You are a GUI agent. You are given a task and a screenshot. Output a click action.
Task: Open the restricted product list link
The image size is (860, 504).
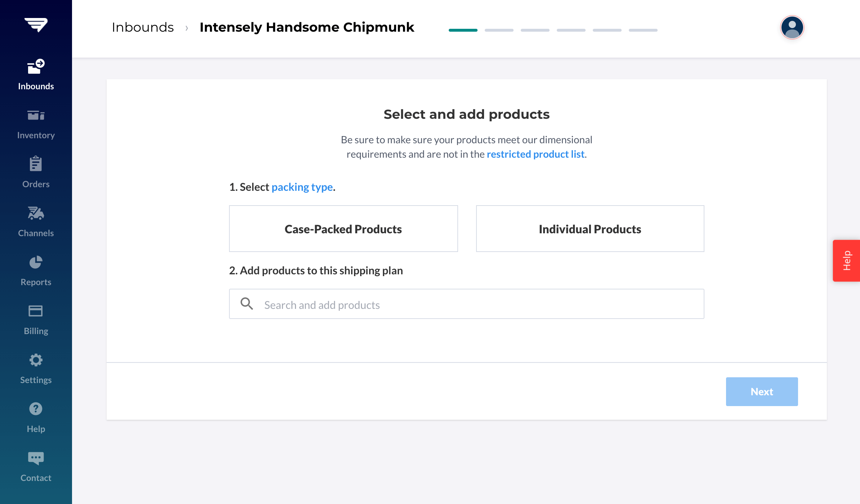click(536, 154)
